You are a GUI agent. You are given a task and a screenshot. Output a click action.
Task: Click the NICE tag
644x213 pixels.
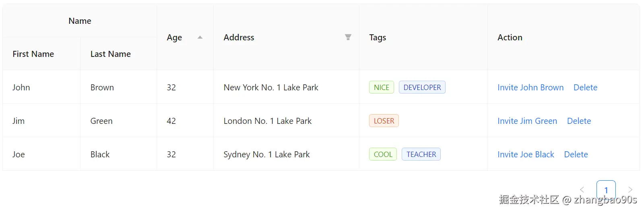[381, 88]
